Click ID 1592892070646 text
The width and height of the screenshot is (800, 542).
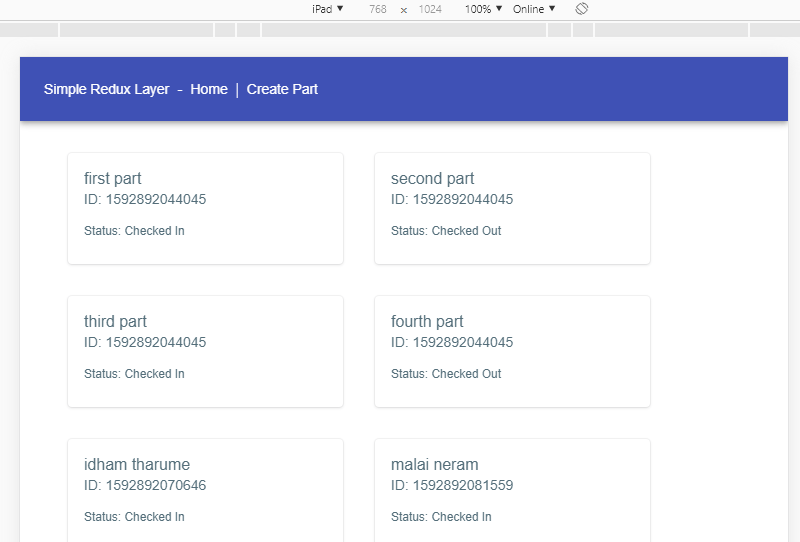click(x=145, y=485)
